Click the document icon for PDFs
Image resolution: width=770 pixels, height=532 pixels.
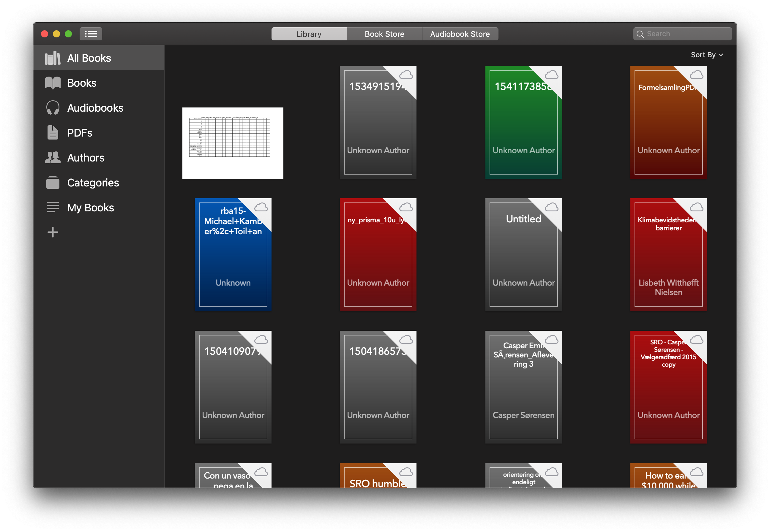coord(53,133)
